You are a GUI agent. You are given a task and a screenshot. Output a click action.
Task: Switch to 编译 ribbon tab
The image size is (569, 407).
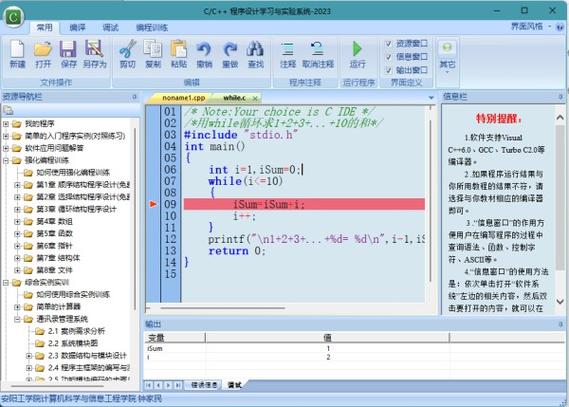pyautogui.click(x=77, y=27)
